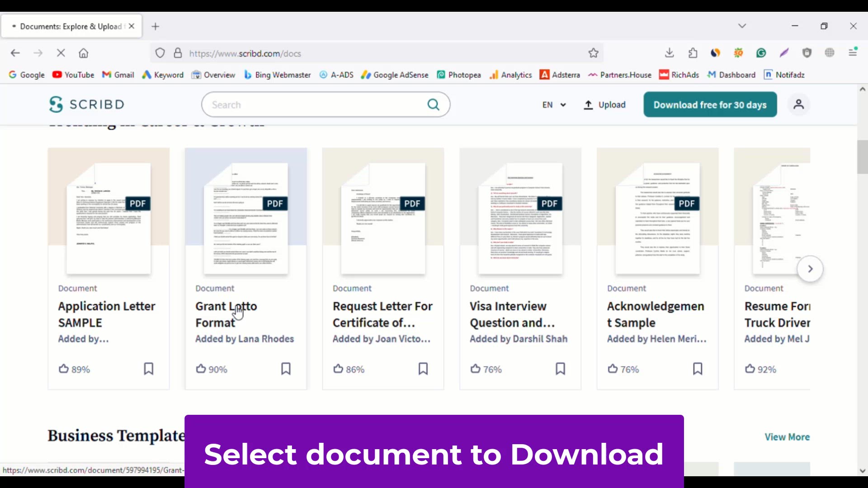Screen dimensions: 868x488
Task: Expand the list all tabs chevron
Action: pos(742,26)
